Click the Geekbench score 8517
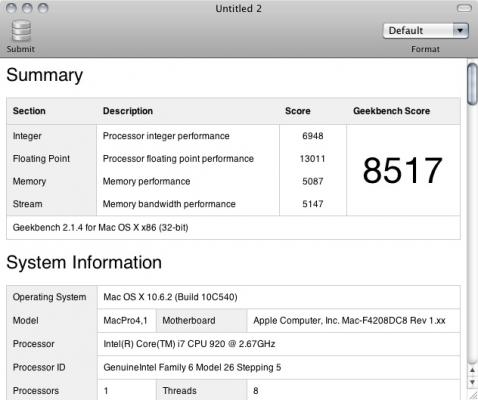 [403, 170]
